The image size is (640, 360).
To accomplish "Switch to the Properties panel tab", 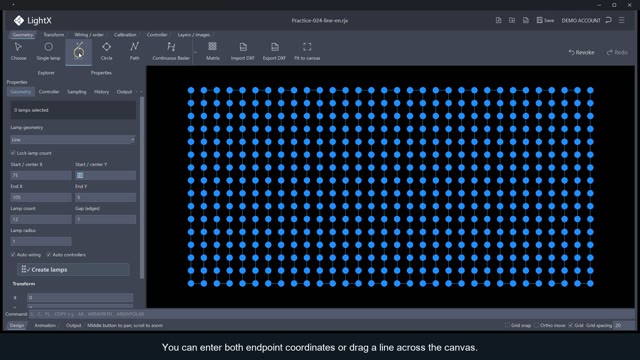I will 101,73.
